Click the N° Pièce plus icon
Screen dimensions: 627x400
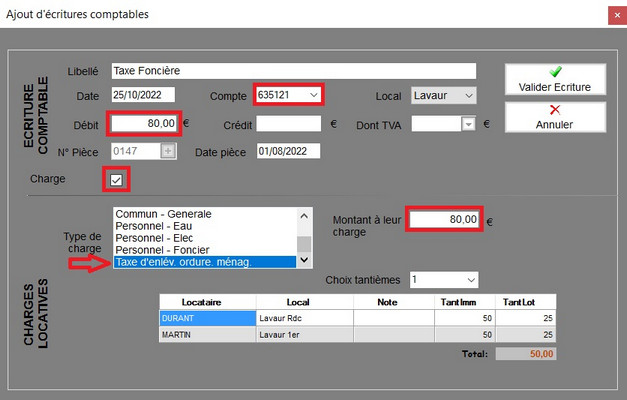click(169, 151)
